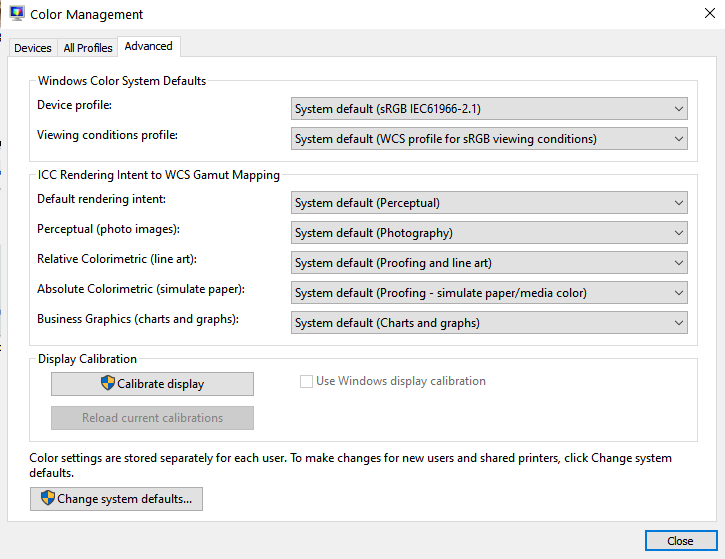Select the Advanced tab
The width and height of the screenshot is (725, 559).
(x=148, y=46)
